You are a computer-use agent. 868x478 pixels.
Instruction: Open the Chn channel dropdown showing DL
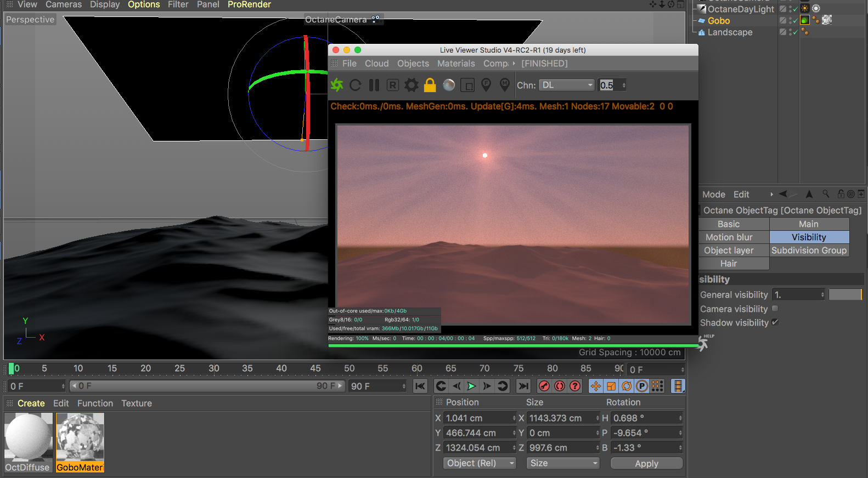567,85
